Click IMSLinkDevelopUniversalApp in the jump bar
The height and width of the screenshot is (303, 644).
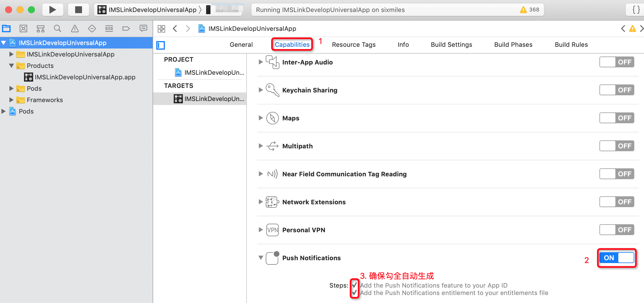click(247, 29)
